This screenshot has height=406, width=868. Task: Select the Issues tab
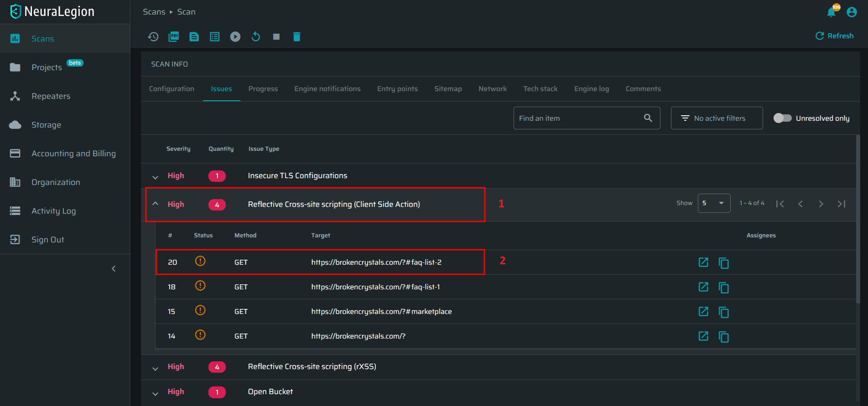coord(221,89)
